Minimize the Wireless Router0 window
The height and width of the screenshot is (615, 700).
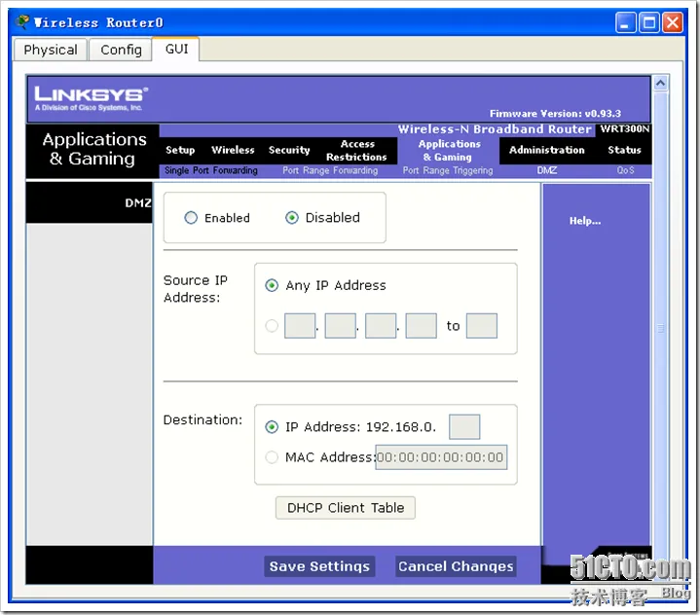625,22
